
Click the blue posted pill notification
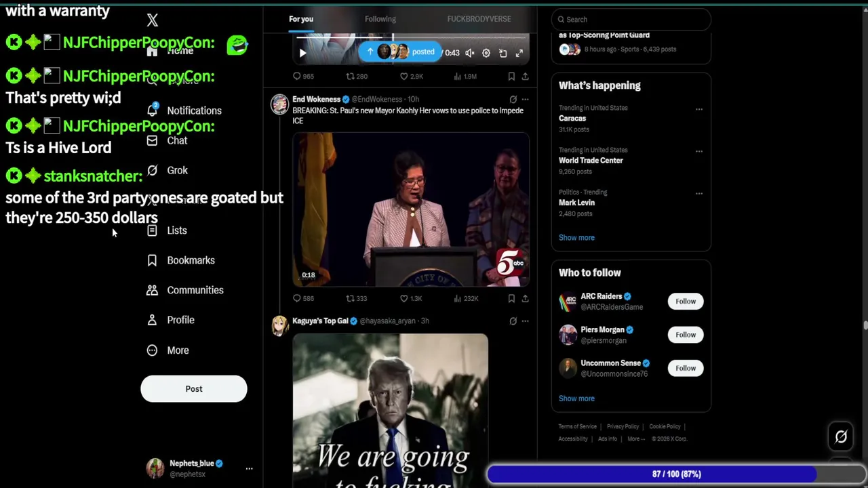[x=400, y=52]
